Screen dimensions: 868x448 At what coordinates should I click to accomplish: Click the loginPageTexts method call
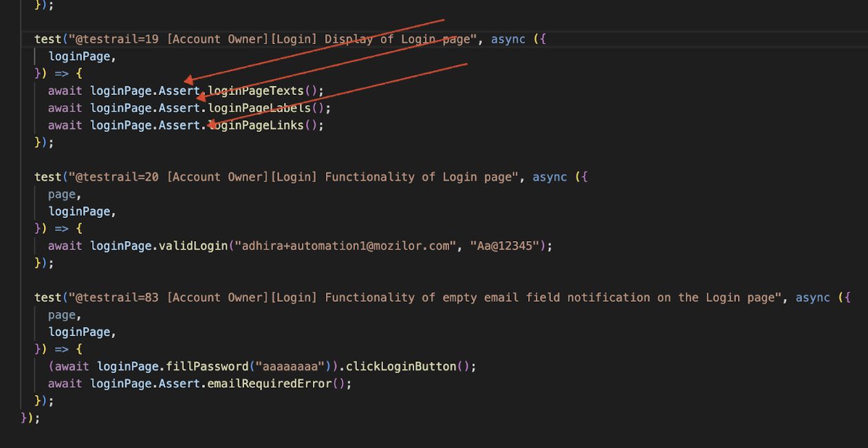256,91
